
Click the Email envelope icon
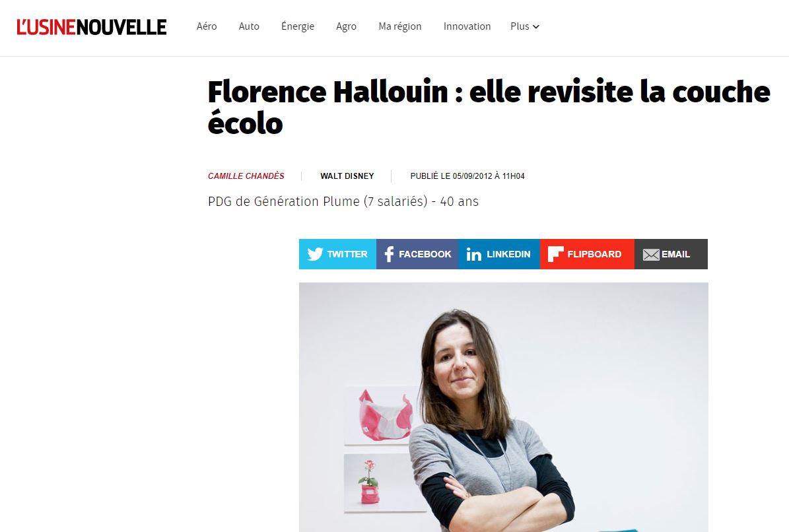coord(651,255)
